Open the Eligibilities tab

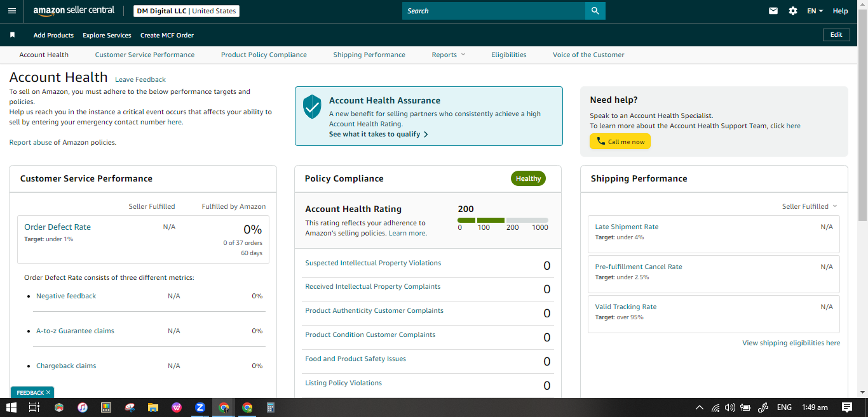pos(509,55)
